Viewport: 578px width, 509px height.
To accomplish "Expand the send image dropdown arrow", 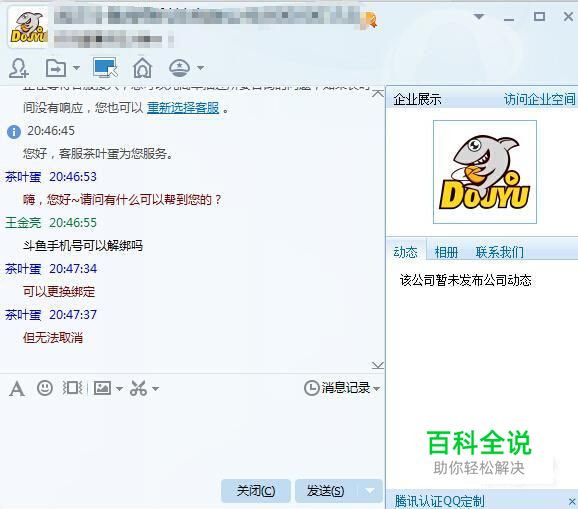I will [x=119, y=388].
